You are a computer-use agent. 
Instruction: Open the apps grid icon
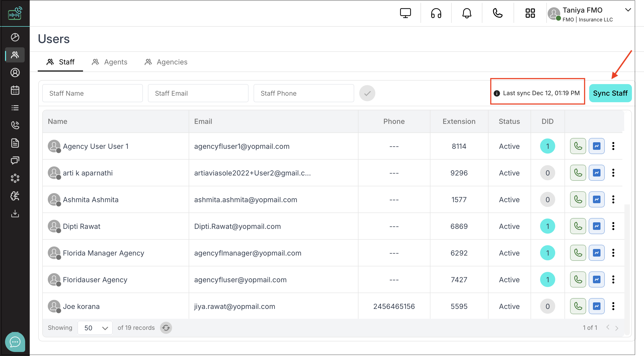click(x=530, y=13)
